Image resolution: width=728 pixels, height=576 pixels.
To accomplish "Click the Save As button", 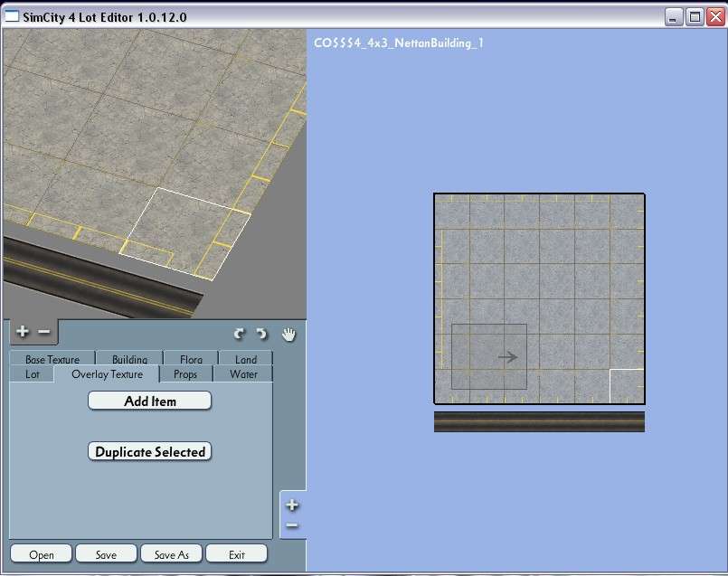I will coord(171,554).
